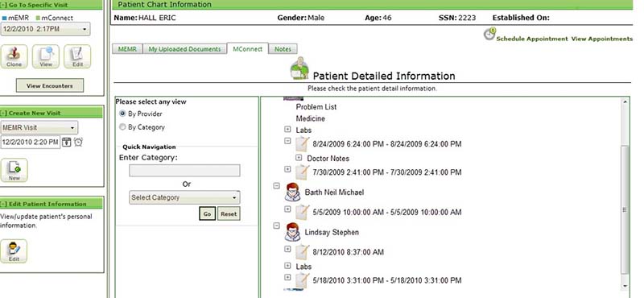Image resolution: width=644 pixels, height=298 pixels.
Task: Click the Reset button
Action: click(229, 213)
